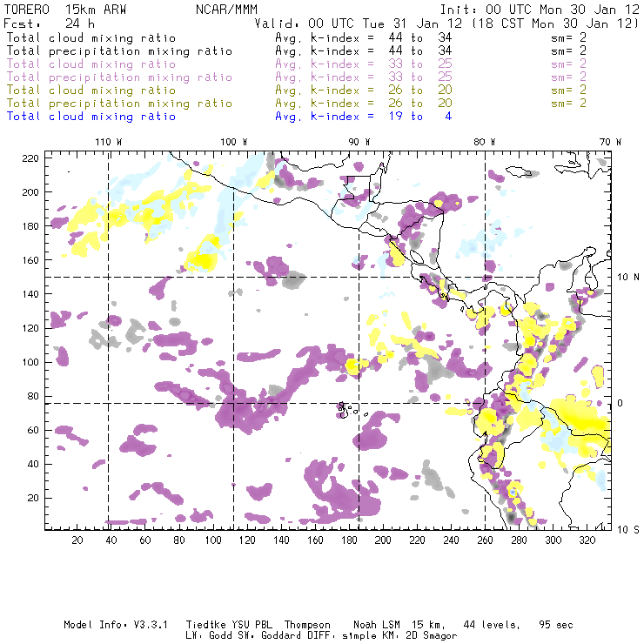Screen dimensions: 644x644
Task: Select the "10 N" latitude label
Action: coord(628,278)
